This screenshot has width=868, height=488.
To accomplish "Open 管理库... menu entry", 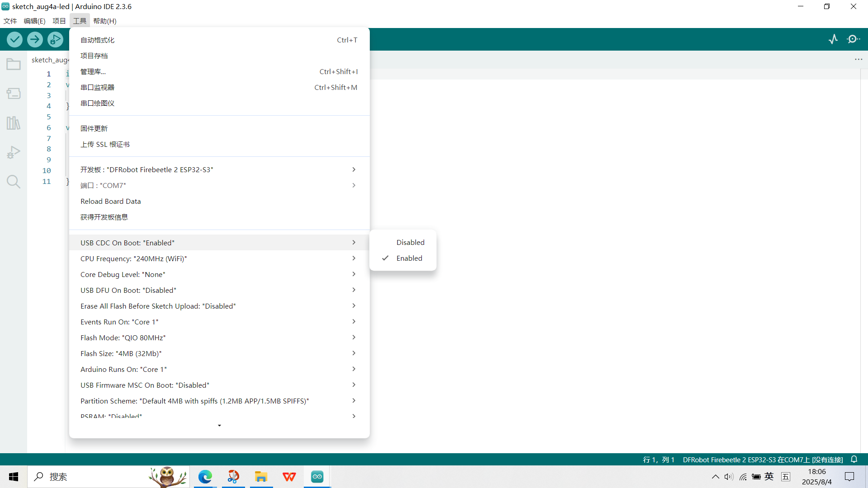I will pos(219,71).
